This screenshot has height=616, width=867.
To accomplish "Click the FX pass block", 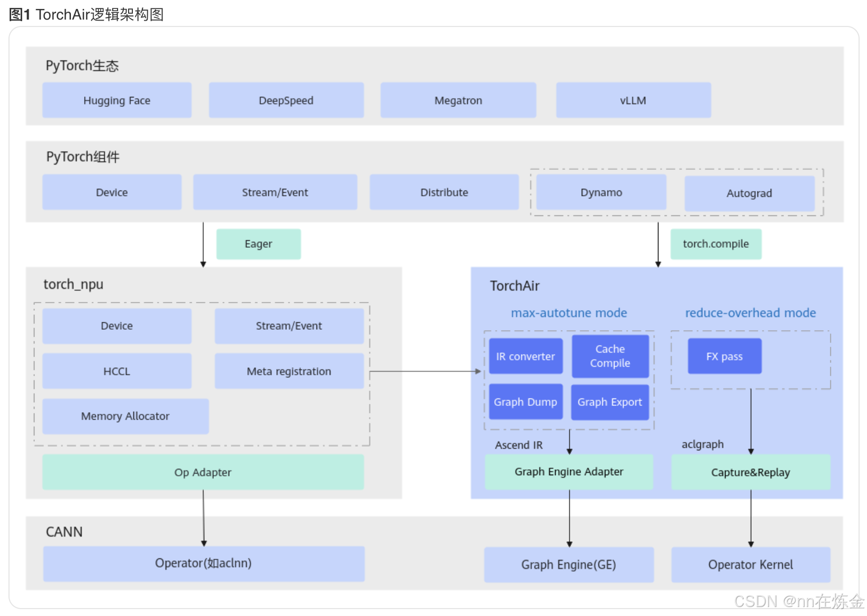I will click(x=725, y=356).
